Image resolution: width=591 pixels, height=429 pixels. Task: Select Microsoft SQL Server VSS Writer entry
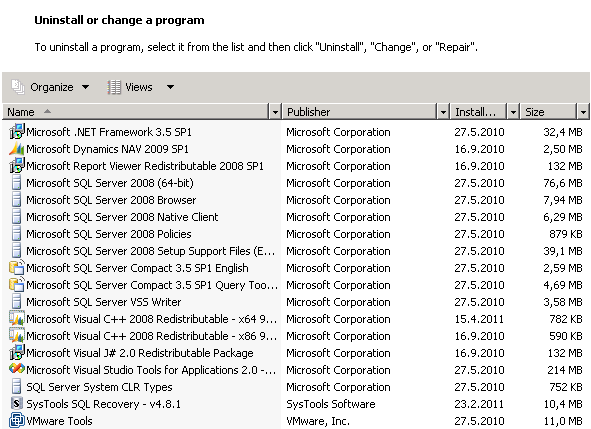(104, 302)
